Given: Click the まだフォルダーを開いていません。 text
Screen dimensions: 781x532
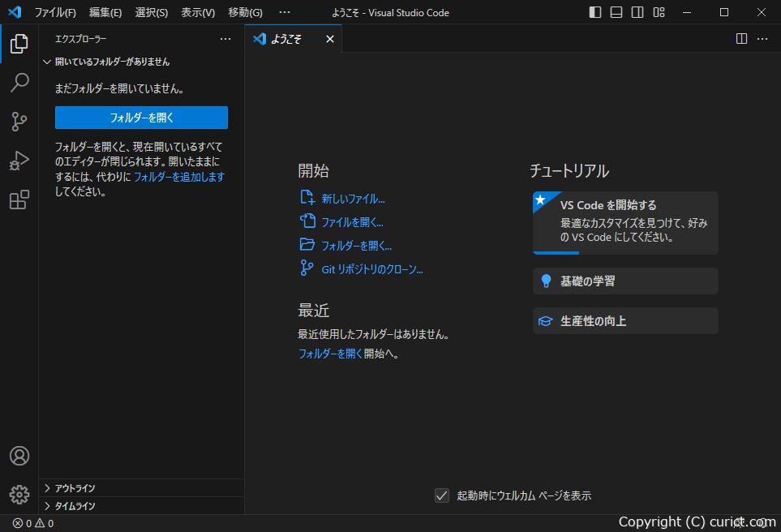Looking at the screenshot, I should click(x=119, y=88).
